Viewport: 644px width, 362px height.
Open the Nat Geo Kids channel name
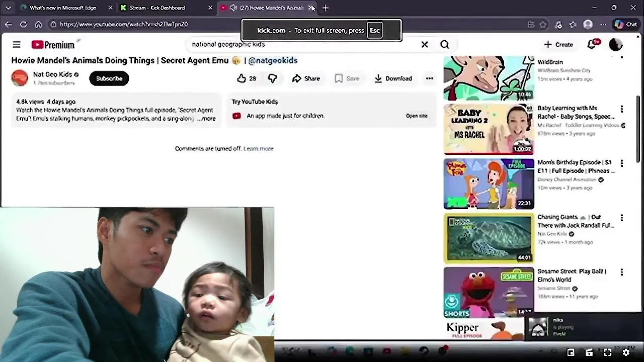pos(52,74)
